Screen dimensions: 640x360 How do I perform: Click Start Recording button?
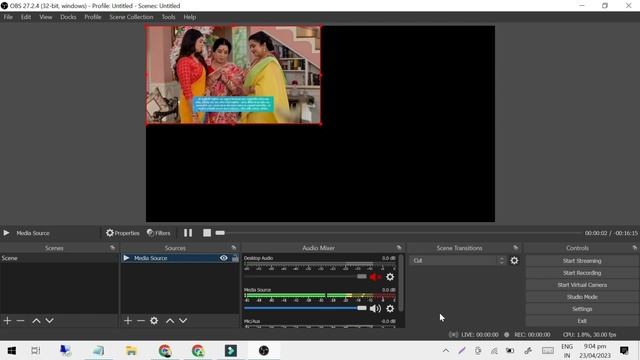click(x=582, y=273)
